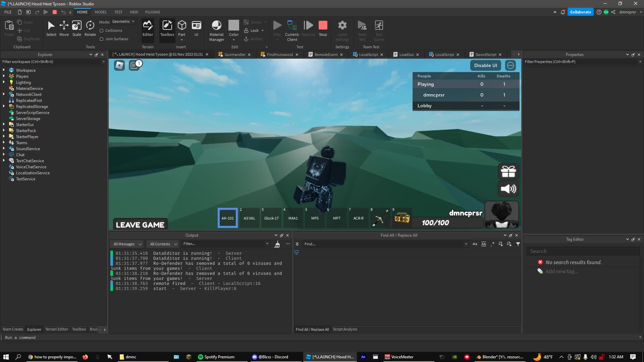Select the boombox hotbar slot 9

point(402,218)
